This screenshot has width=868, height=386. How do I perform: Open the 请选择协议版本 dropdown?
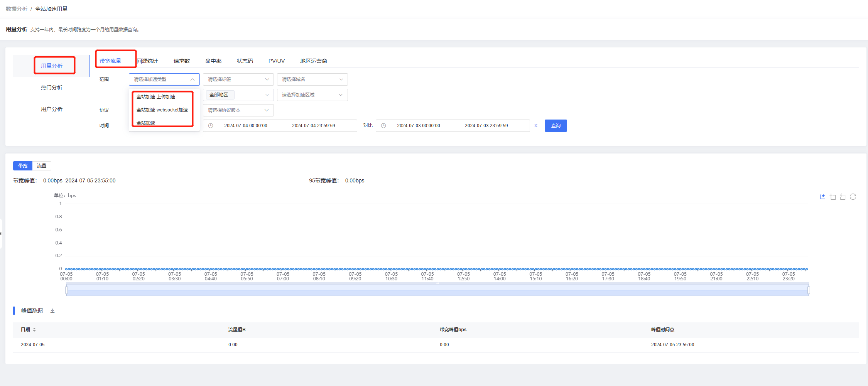(x=238, y=110)
